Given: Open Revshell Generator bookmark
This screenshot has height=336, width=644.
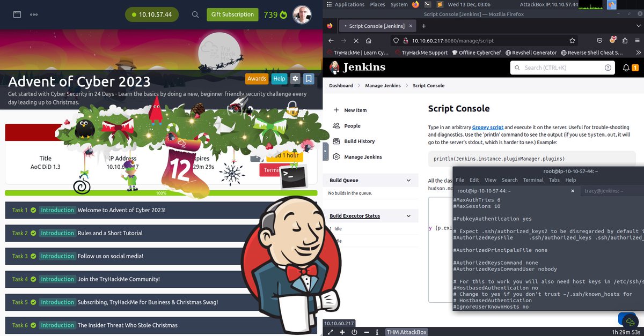Looking at the screenshot, I should (x=531, y=53).
